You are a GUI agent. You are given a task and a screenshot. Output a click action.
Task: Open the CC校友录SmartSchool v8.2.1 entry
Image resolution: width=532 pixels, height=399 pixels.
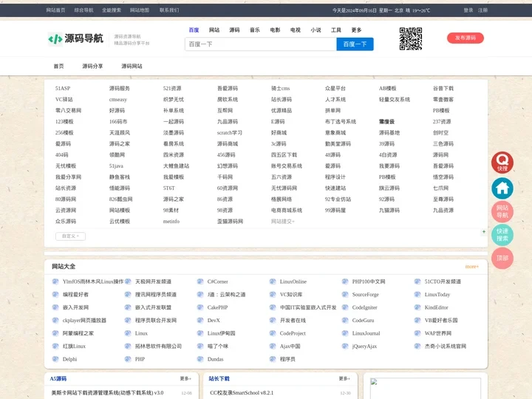click(x=242, y=393)
